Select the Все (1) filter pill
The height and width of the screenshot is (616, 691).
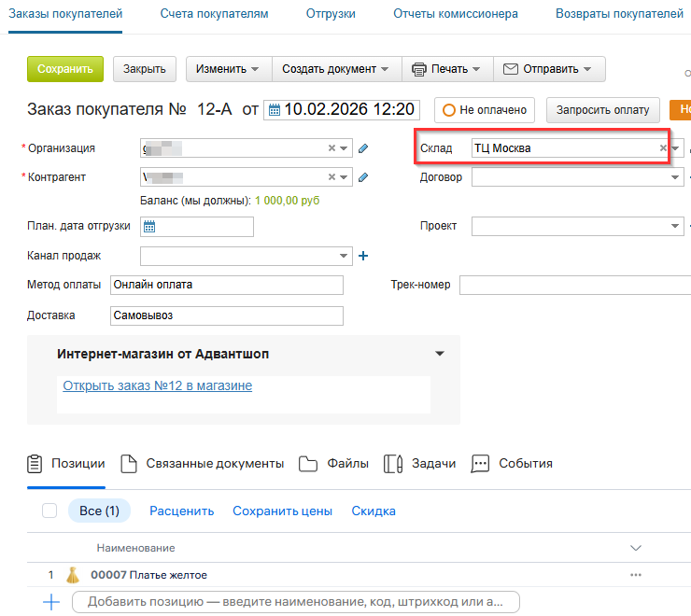coord(99,511)
